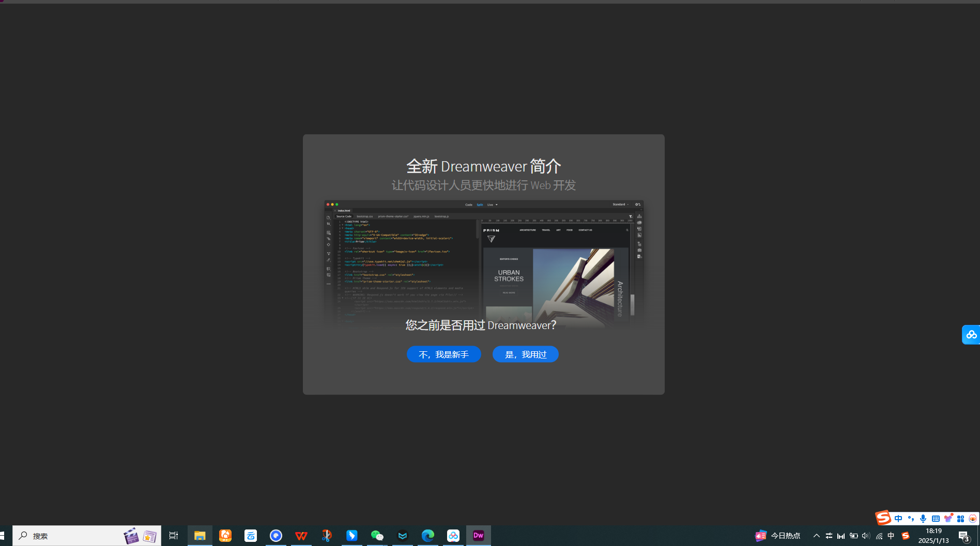Click the two-arrows tray icon beside the chevron

pos(829,536)
